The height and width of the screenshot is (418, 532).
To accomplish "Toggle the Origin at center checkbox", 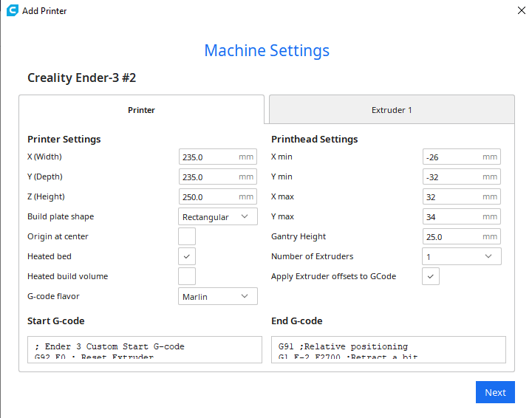I will pyautogui.click(x=187, y=236).
